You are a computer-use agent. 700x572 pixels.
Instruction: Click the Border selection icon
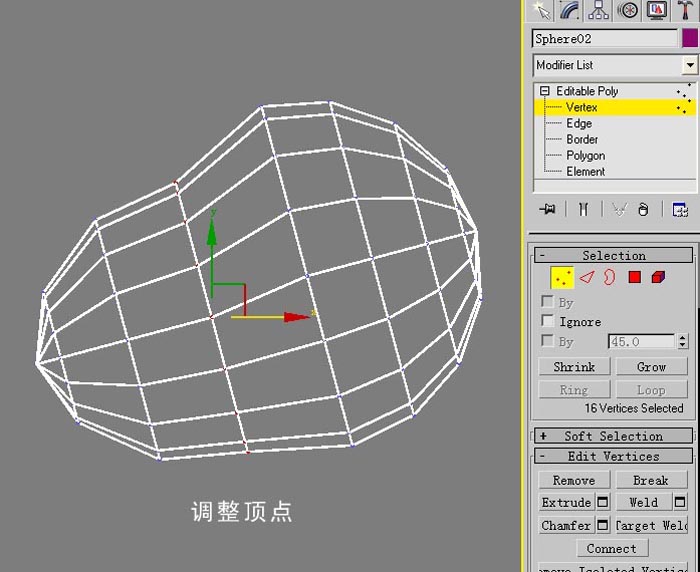[609, 277]
